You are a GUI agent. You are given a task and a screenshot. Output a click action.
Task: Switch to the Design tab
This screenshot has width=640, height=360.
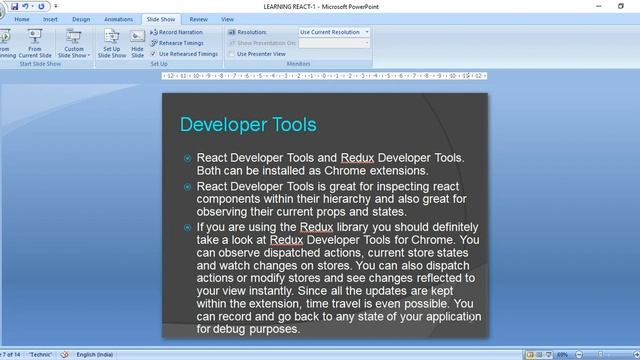(81, 19)
